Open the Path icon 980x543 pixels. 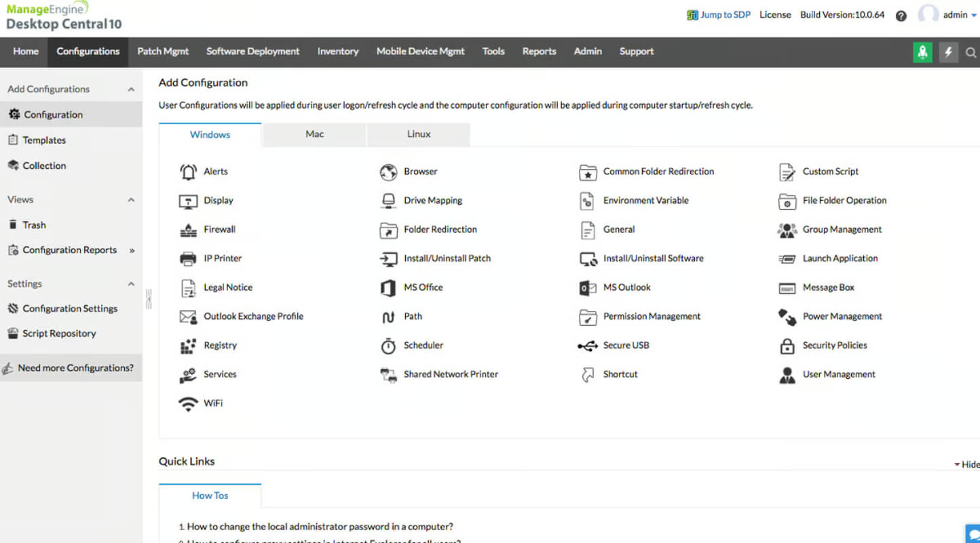coord(388,317)
